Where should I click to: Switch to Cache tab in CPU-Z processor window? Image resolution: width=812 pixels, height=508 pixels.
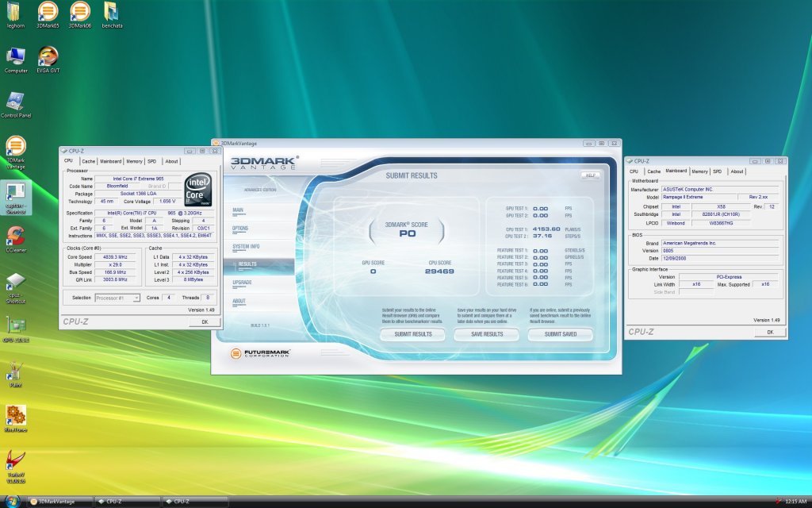[x=89, y=161]
